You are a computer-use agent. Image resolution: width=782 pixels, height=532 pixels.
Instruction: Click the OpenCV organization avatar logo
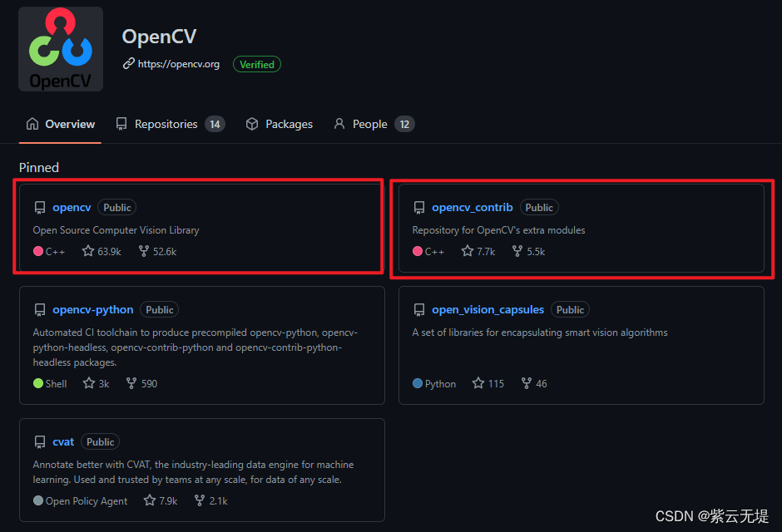(61, 49)
